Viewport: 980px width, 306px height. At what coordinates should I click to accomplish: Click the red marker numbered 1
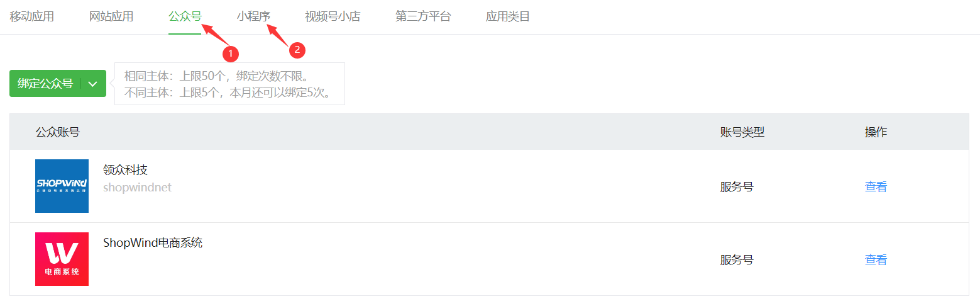(231, 54)
